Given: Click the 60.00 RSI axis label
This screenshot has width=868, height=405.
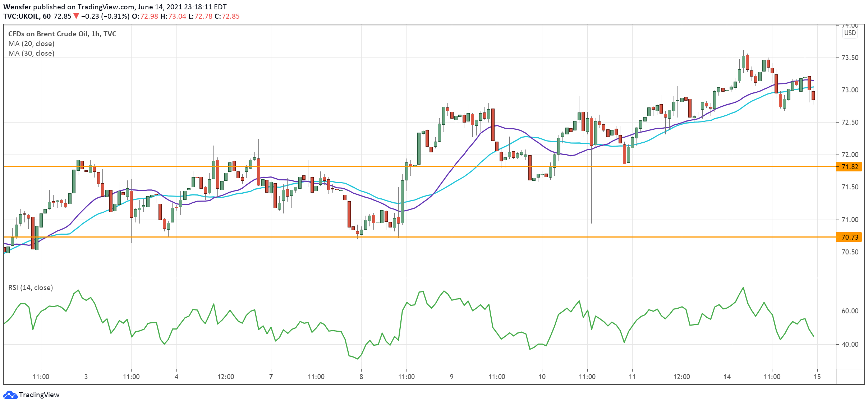Looking at the screenshot, I should (x=850, y=311).
